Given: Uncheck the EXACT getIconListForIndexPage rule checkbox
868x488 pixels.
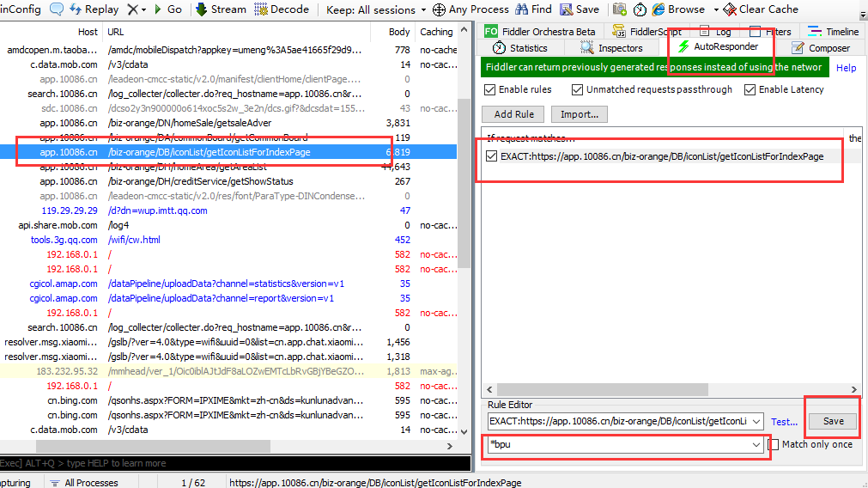Looking at the screenshot, I should [x=492, y=156].
